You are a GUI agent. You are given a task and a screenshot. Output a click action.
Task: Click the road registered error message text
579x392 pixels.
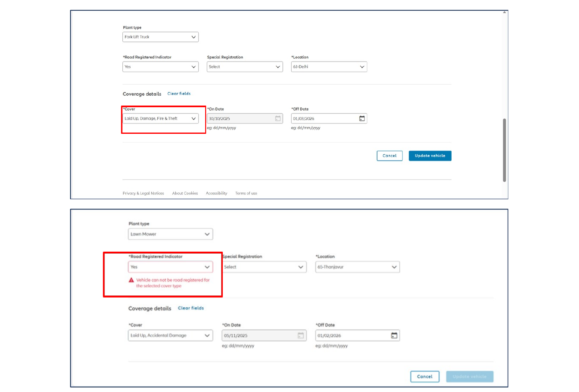coord(173,283)
